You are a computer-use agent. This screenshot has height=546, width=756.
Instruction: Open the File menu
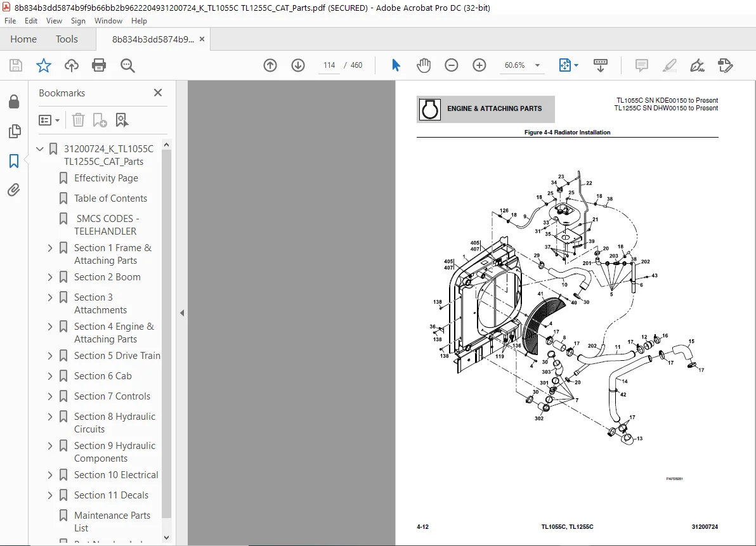point(10,21)
